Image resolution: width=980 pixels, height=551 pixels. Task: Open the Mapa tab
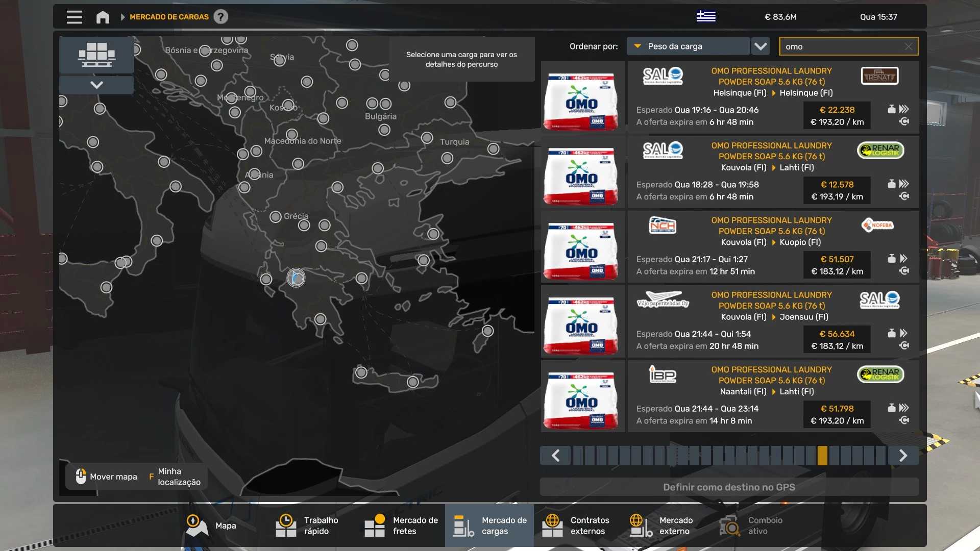[211, 526]
